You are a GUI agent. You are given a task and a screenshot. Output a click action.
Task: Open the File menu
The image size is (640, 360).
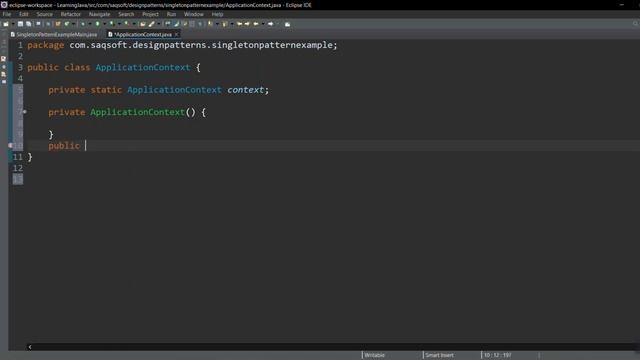click(7, 14)
